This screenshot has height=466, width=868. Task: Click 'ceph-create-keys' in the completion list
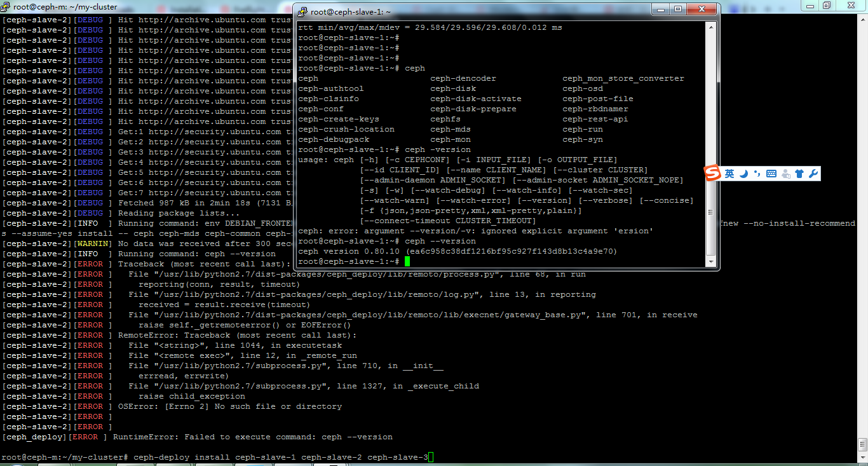(339, 119)
